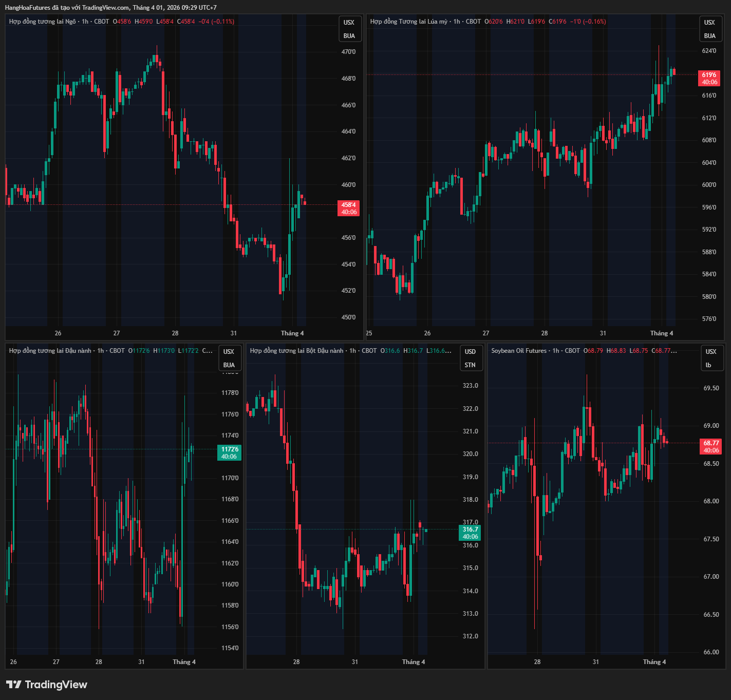Open the STN unit selector on the soybean meal chart
731x700 pixels.
[x=470, y=365]
